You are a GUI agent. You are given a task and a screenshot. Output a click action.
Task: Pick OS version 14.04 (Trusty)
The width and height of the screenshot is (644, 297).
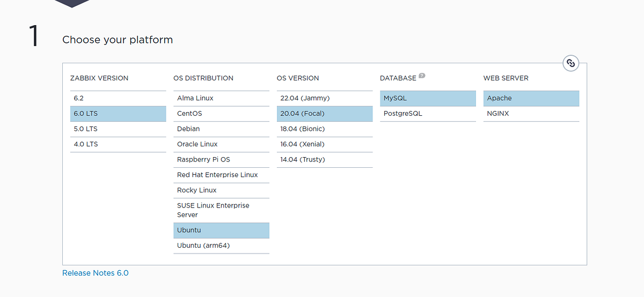[325, 160]
